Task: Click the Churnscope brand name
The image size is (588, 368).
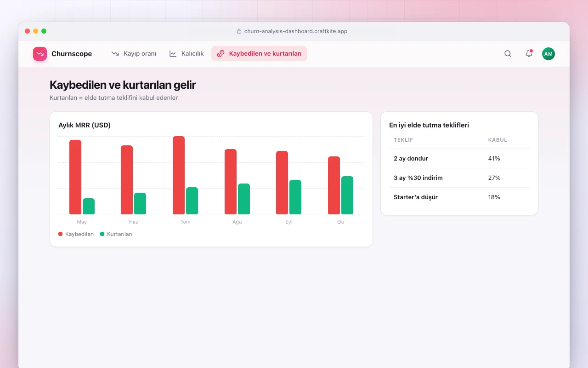Action: tap(72, 54)
